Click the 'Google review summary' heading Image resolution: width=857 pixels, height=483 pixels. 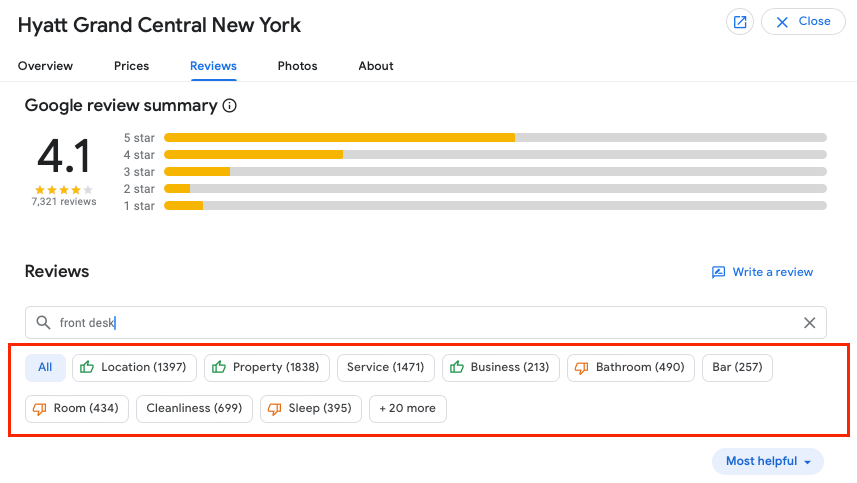tap(121, 105)
